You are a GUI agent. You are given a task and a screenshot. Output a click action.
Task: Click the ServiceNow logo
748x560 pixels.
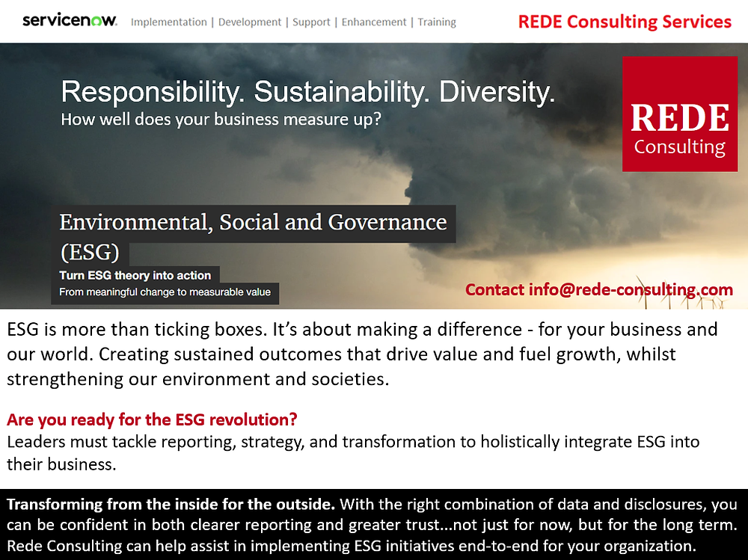pos(70,20)
